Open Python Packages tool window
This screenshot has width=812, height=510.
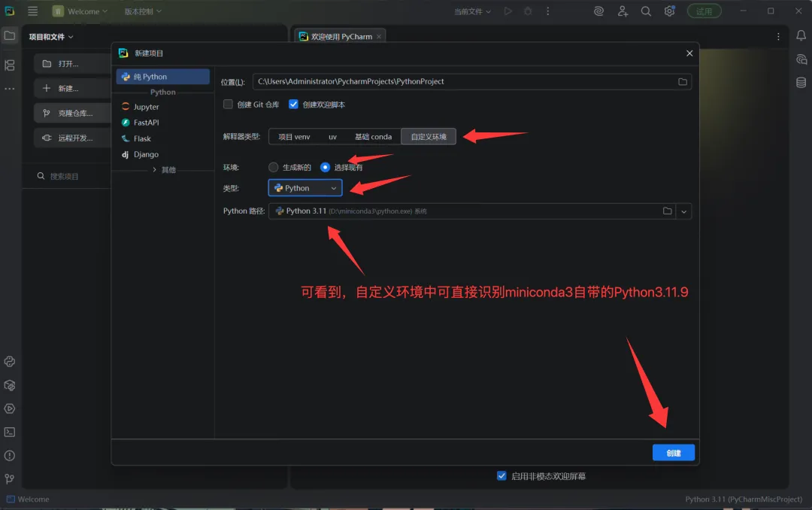(x=10, y=386)
